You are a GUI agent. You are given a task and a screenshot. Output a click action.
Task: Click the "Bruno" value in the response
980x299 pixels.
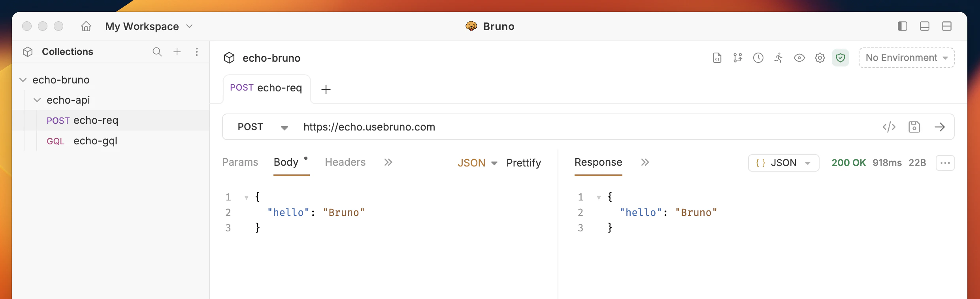[696, 213]
